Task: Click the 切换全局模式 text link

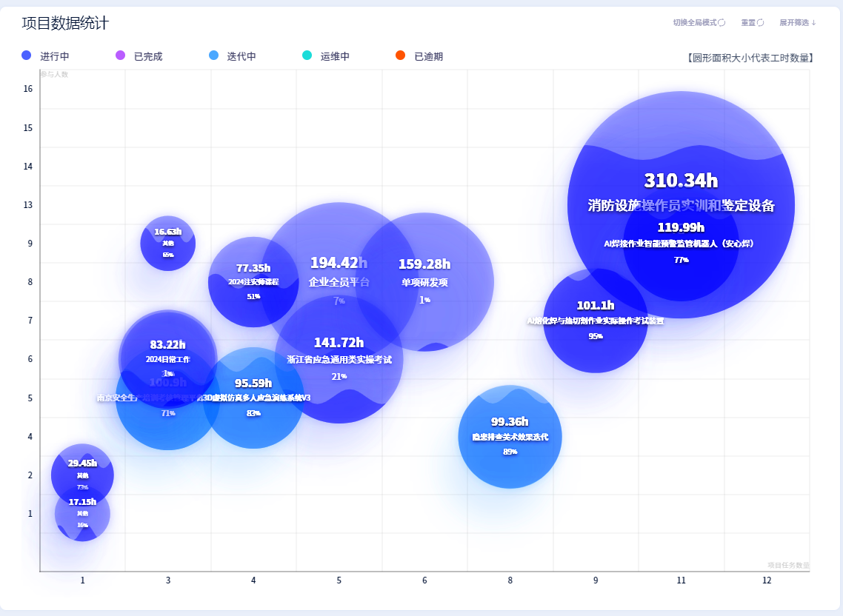Action: pos(695,22)
